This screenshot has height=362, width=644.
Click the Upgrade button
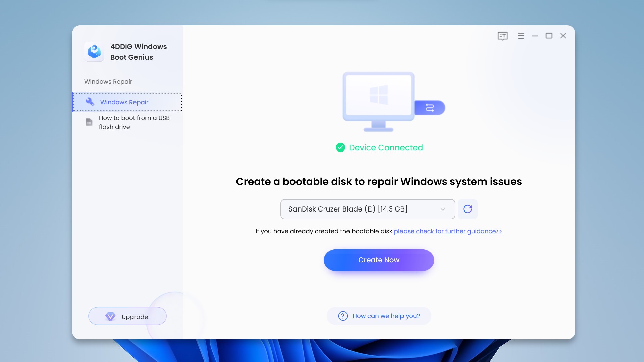click(x=127, y=316)
